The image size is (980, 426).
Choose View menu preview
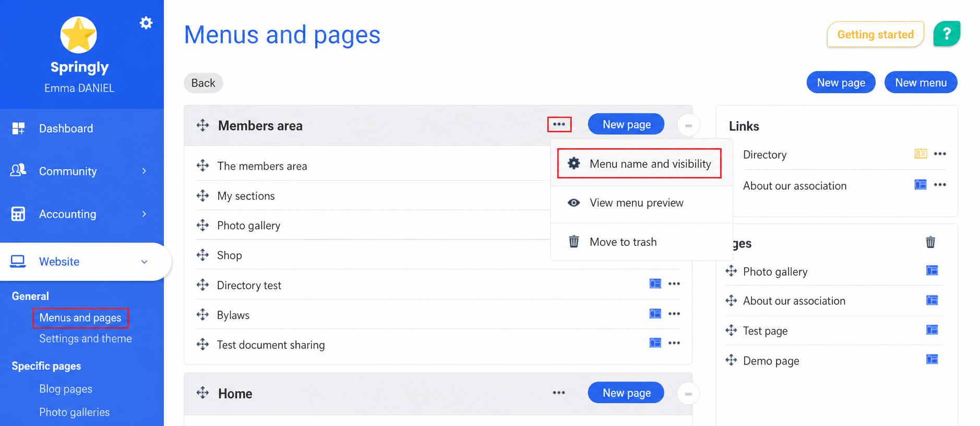(x=641, y=203)
